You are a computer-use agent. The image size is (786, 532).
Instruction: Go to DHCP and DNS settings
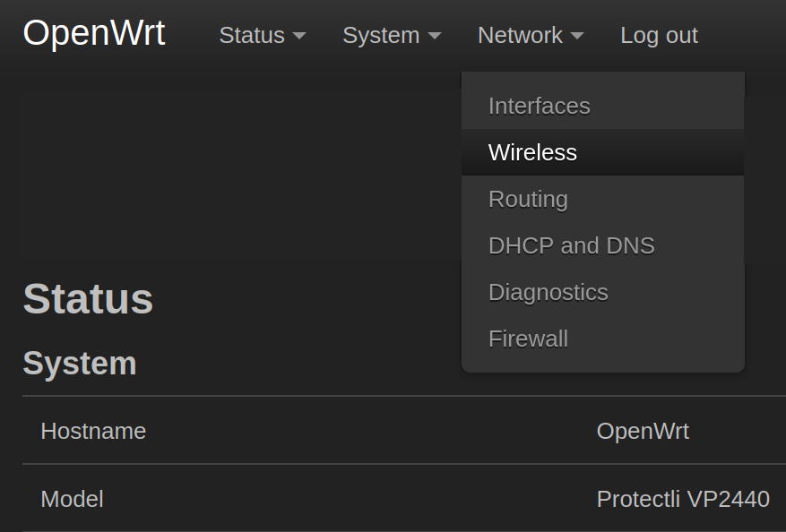click(571, 245)
